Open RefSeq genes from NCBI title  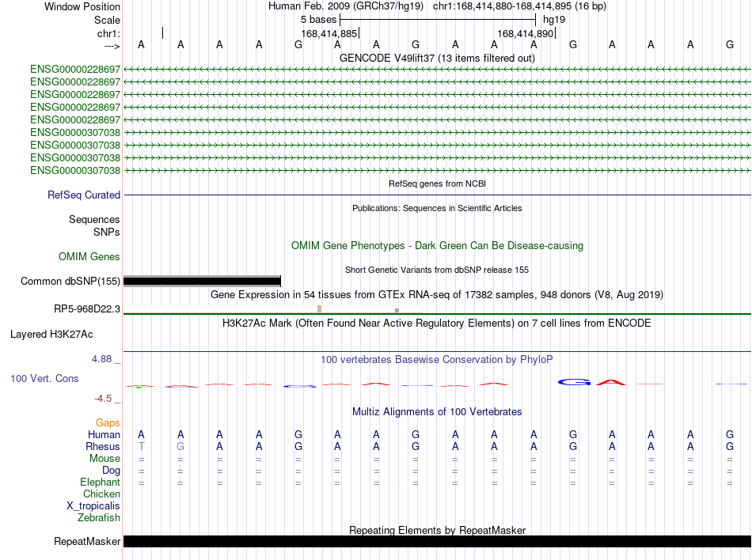pyautogui.click(x=437, y=184)
